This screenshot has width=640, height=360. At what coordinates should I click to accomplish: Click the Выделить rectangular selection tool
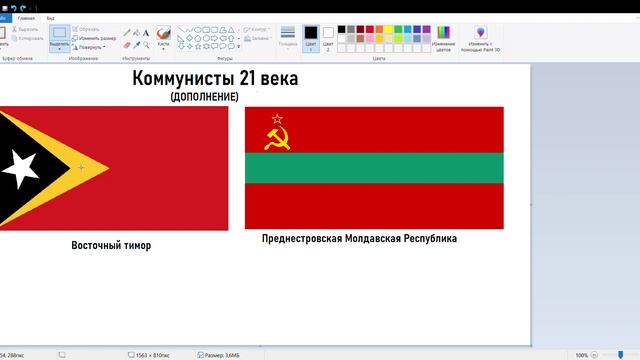60,33
